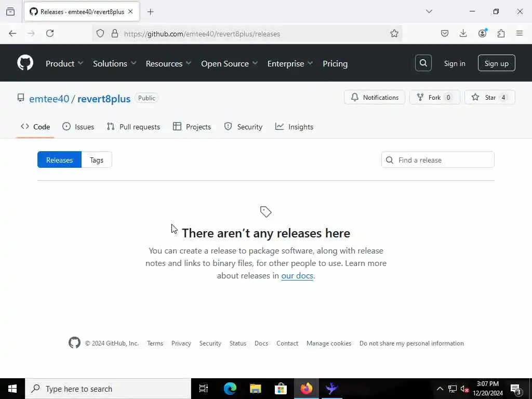
Task: Open the tracking protection shield icon
Action: coord(100,33)
